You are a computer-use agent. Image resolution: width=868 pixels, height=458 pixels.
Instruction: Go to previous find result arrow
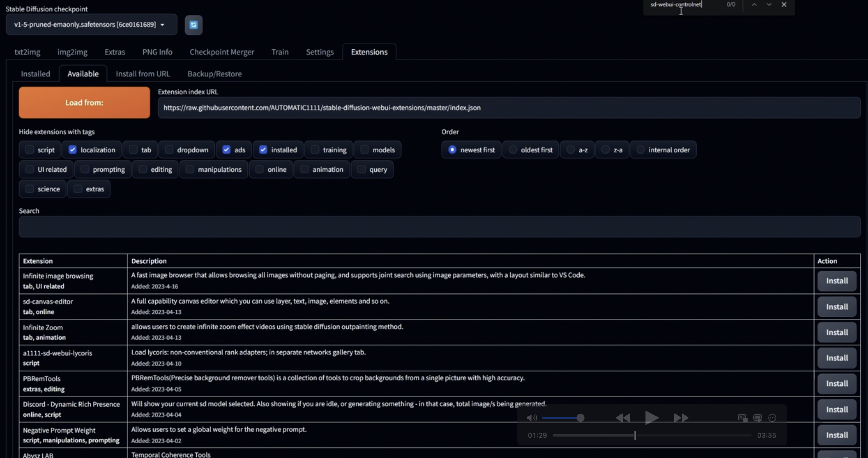click(754, 5)
